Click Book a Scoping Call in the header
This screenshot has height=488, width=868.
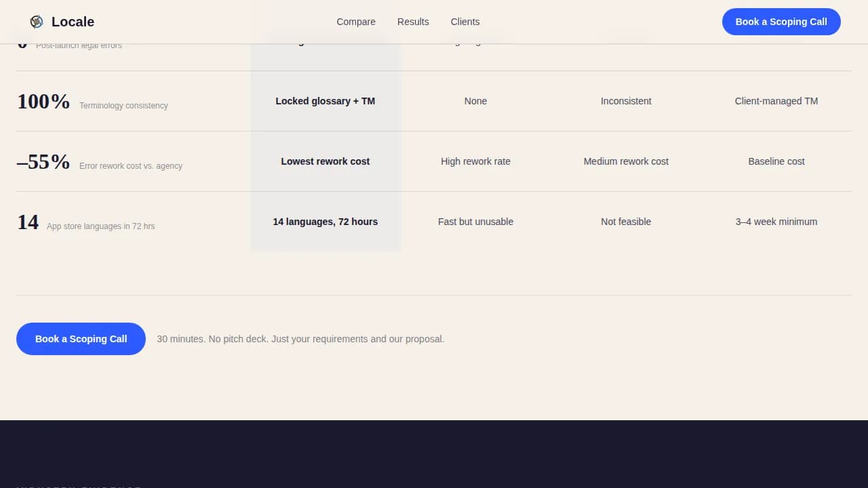(781, 22)
